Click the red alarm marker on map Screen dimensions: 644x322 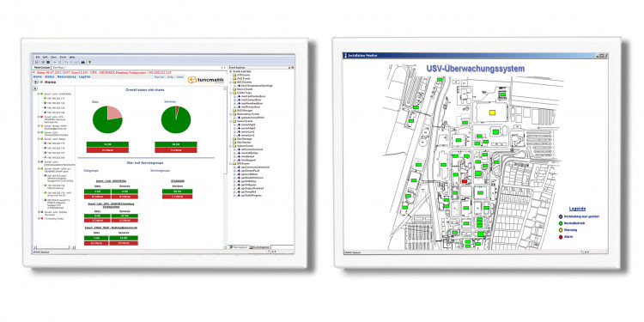(x=465, y=181)
